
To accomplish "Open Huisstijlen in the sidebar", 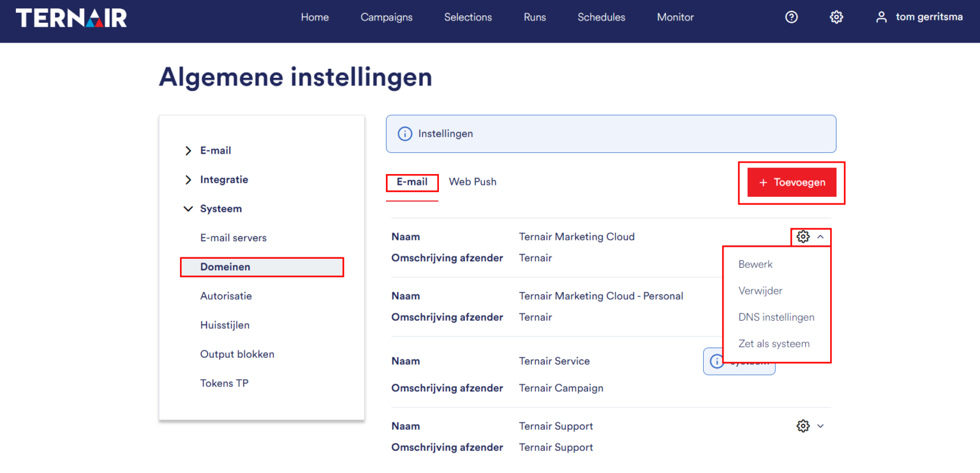I will point(225,325).
